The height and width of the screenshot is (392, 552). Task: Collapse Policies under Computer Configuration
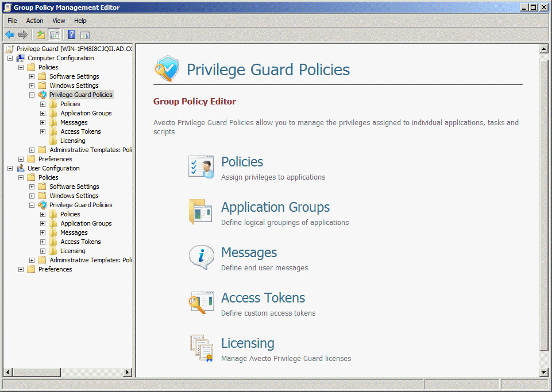(21, 67)
